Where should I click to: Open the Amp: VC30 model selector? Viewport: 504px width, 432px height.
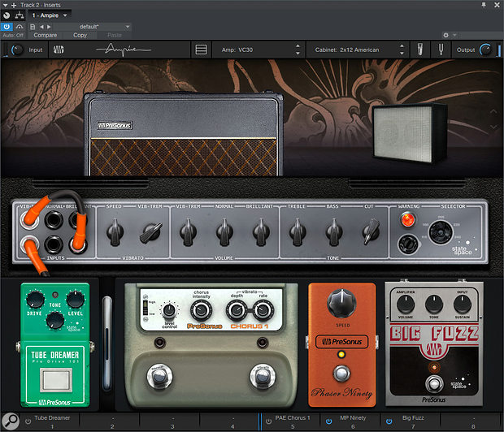[x=254, y=50]
